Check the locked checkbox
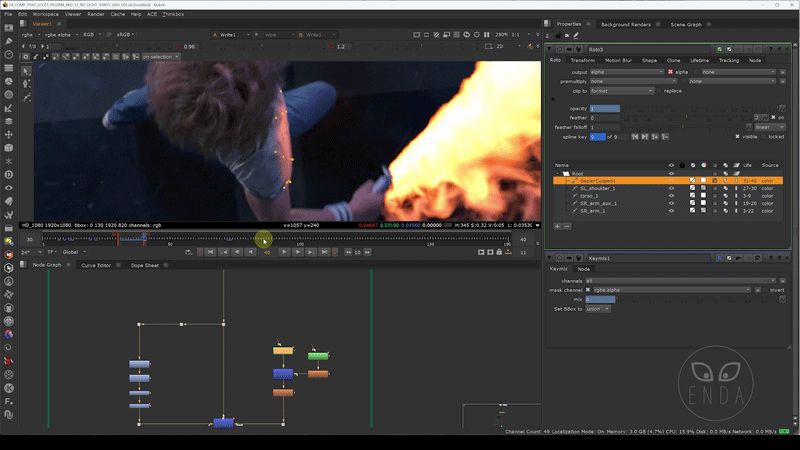Image resolution: width=800 pixels, height=450 pixels. (x=764, y=137)
